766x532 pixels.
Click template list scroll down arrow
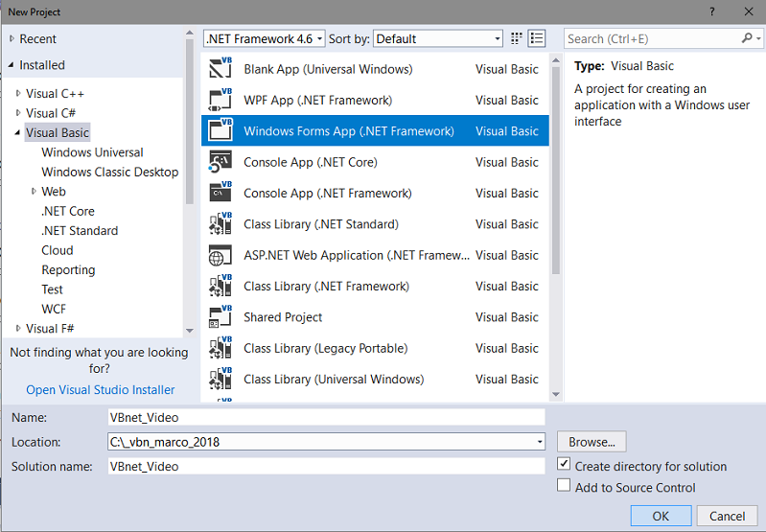pos(556,394)
